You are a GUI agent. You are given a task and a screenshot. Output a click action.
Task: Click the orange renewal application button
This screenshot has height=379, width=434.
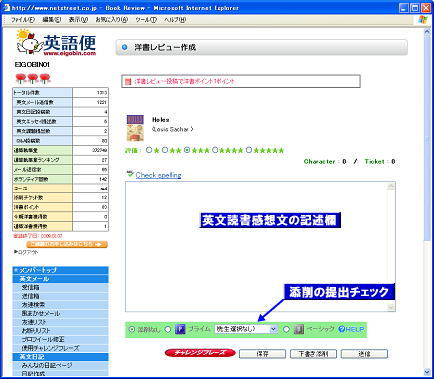point(67,244)
